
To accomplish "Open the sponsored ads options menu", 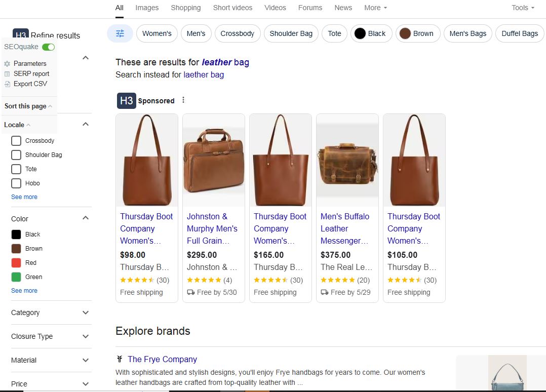I will pyautogui.click(x=183, y=100).
